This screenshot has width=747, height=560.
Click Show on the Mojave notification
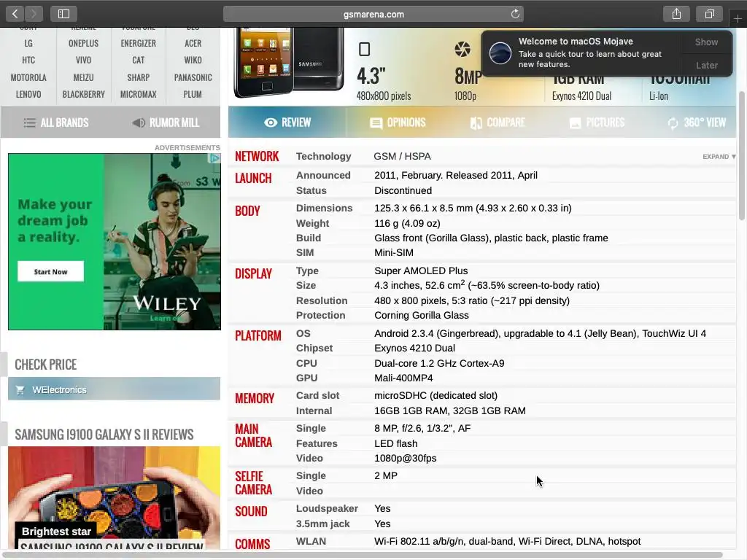pos(706,42)
